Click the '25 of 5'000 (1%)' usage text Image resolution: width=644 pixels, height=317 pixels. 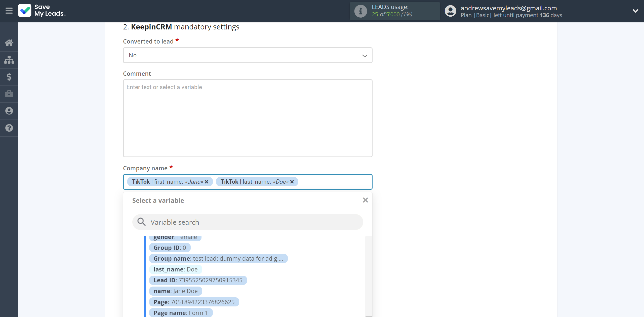(x=392, y=15)
